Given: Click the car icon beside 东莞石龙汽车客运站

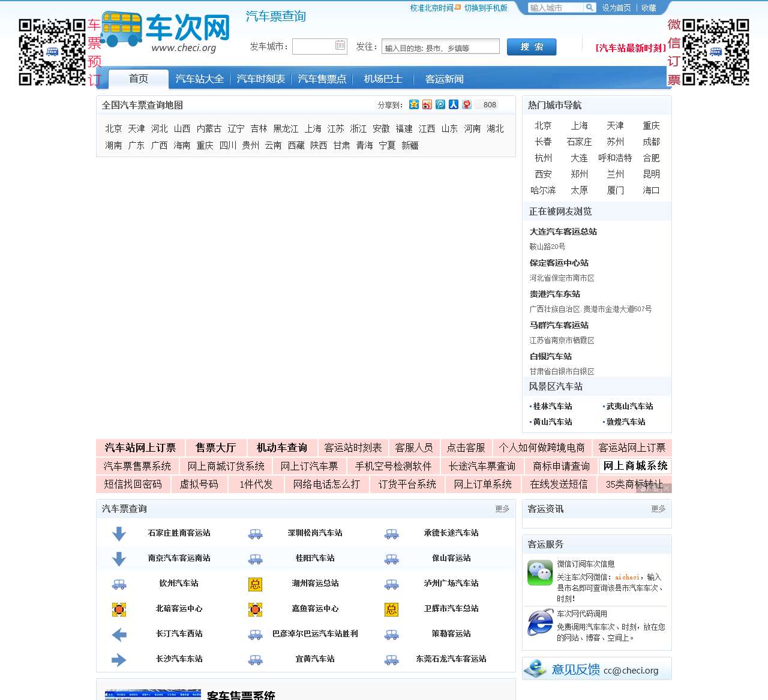Looking at the screenshot, I should pyautogui.click(x=392, y=660).
